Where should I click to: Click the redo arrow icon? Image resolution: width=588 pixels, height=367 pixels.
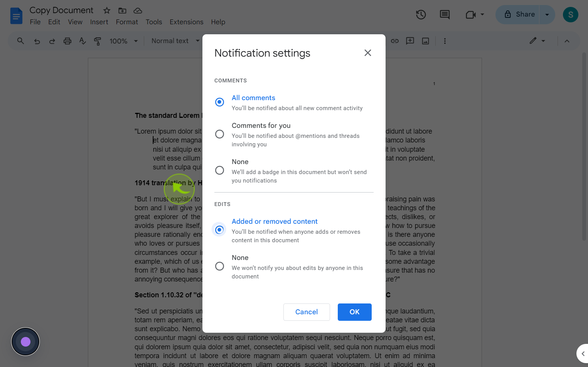pos(52,41)
